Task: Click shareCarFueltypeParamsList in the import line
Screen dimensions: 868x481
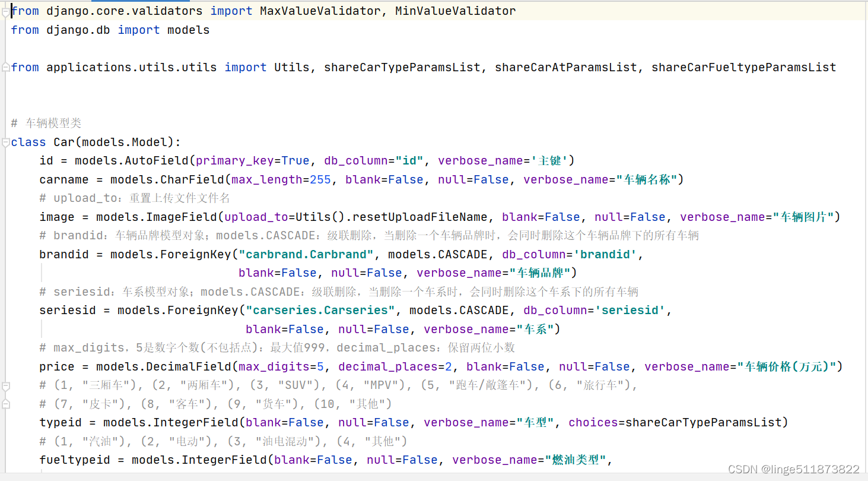Action: [x=743, y=67]
